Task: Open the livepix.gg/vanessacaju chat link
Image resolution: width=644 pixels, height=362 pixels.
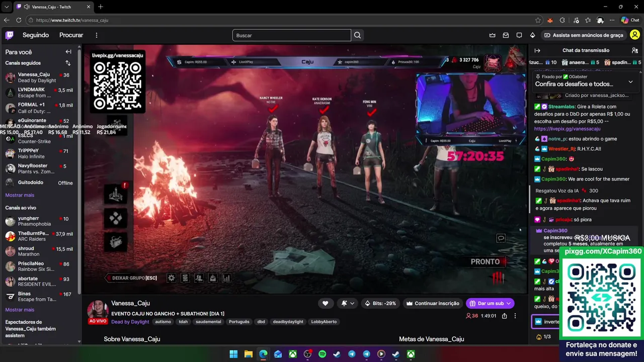Action: pos(567,129)
